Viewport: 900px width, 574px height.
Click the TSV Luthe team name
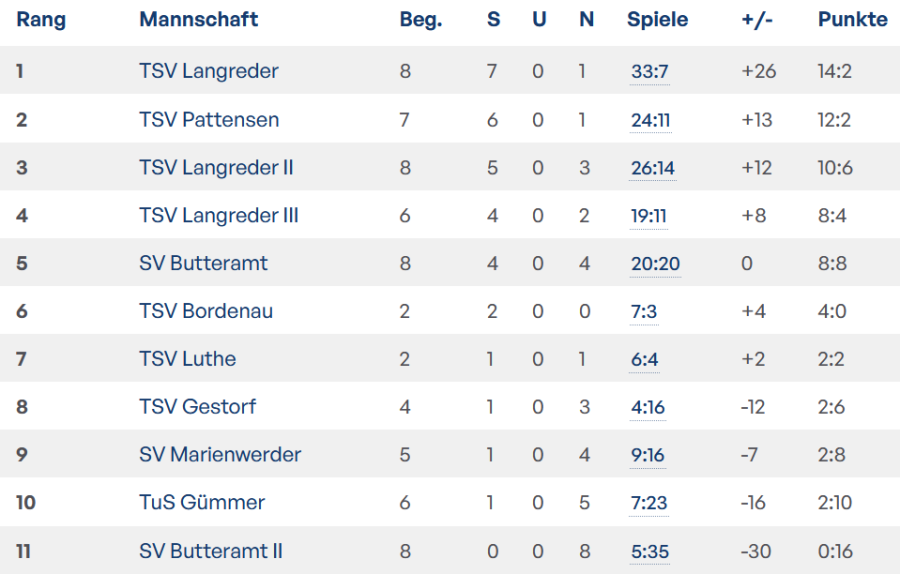click(x=188, y=359)
